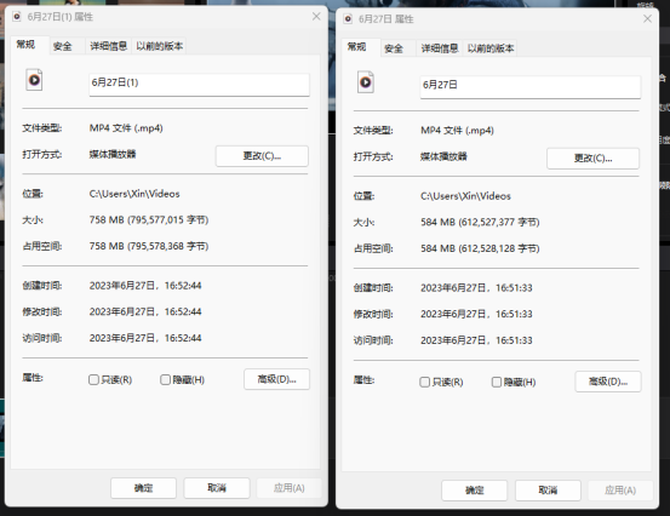This screenshot has width=670, height=516.
Task: Toggle 隐藏(H) checkbox in right dialog
Action: 497,382
